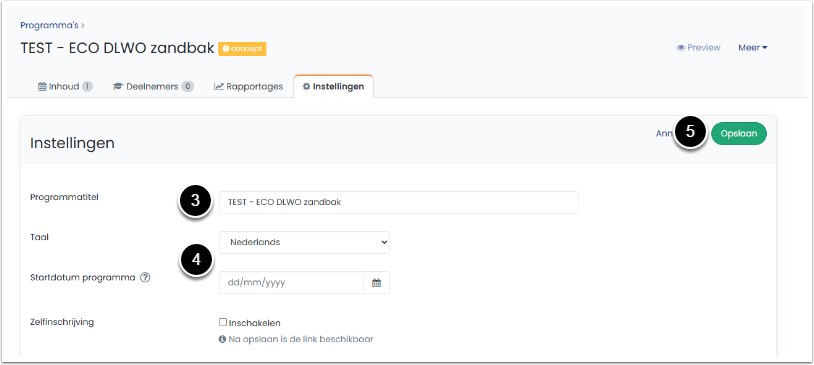Click the orange concept status badge

tap(242, 49)
